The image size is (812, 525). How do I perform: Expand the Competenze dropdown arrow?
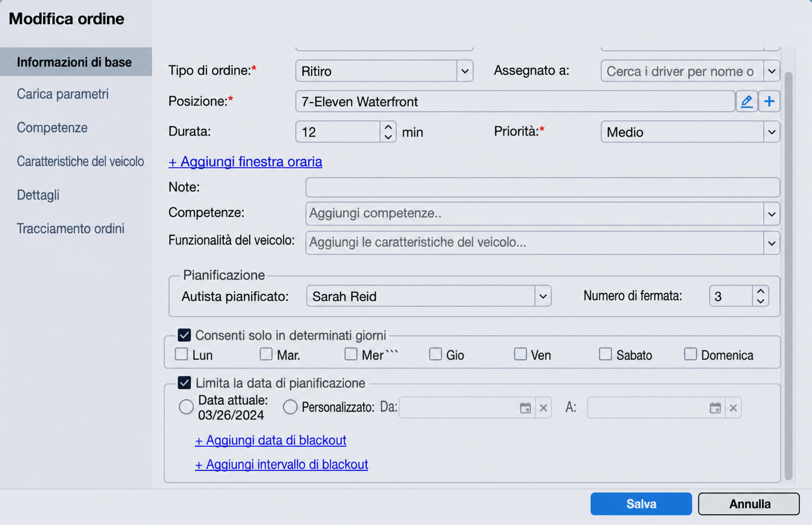[x=771, y=214]
